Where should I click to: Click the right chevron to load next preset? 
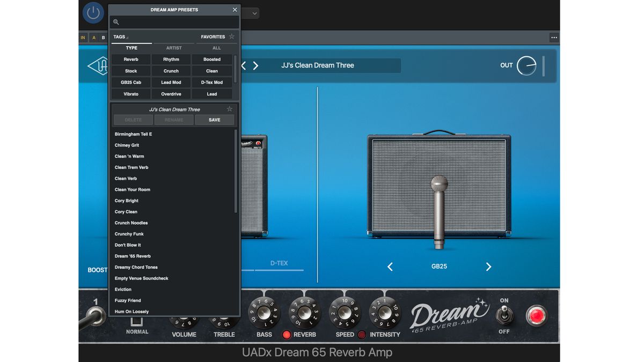pyautogui.click(x=255, y=65)
